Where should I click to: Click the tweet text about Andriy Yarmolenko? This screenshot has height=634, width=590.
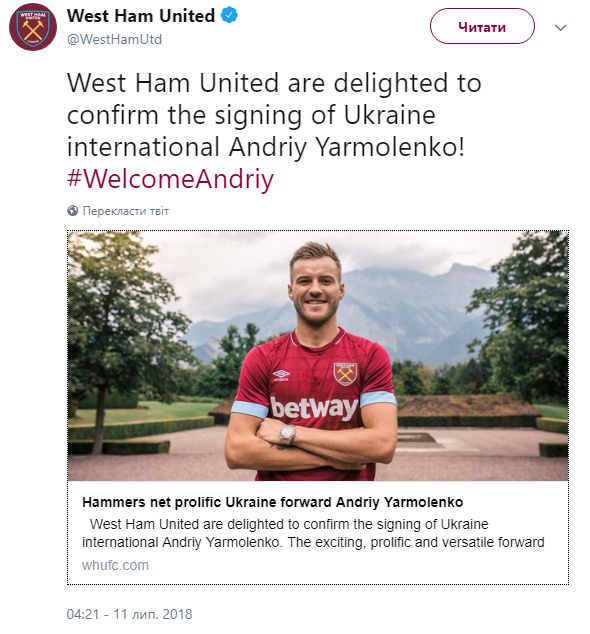tap(274, 114)
